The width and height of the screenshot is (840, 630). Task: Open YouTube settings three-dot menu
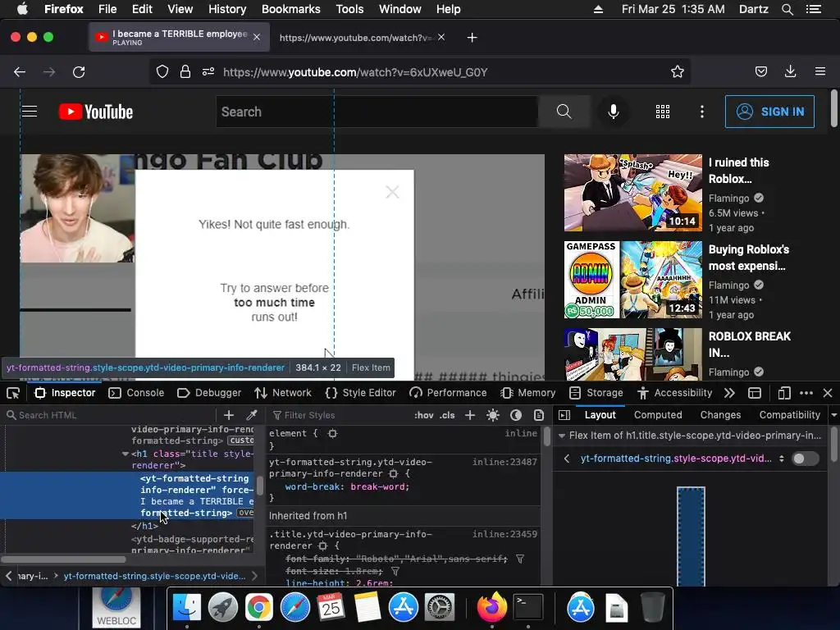[x=702, y=112]
